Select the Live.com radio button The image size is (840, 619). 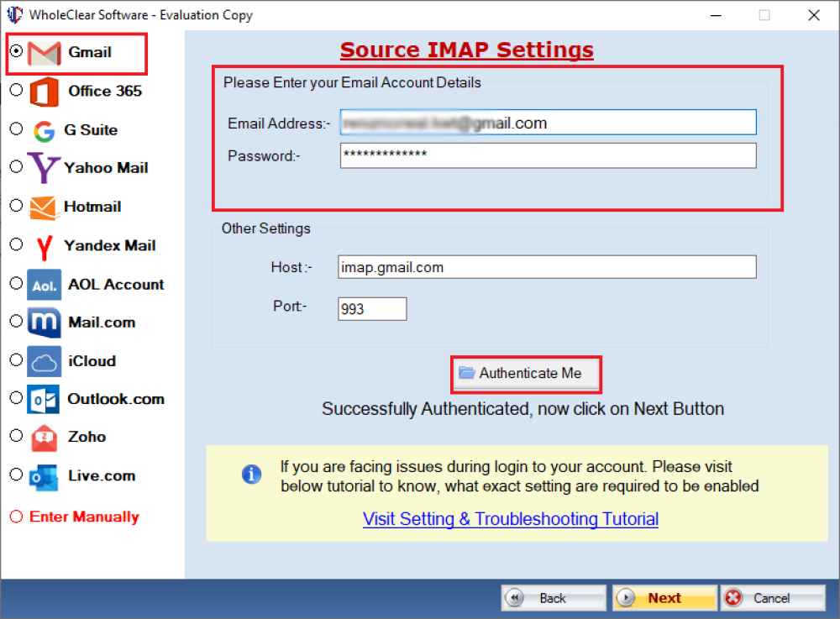point(16,475)
